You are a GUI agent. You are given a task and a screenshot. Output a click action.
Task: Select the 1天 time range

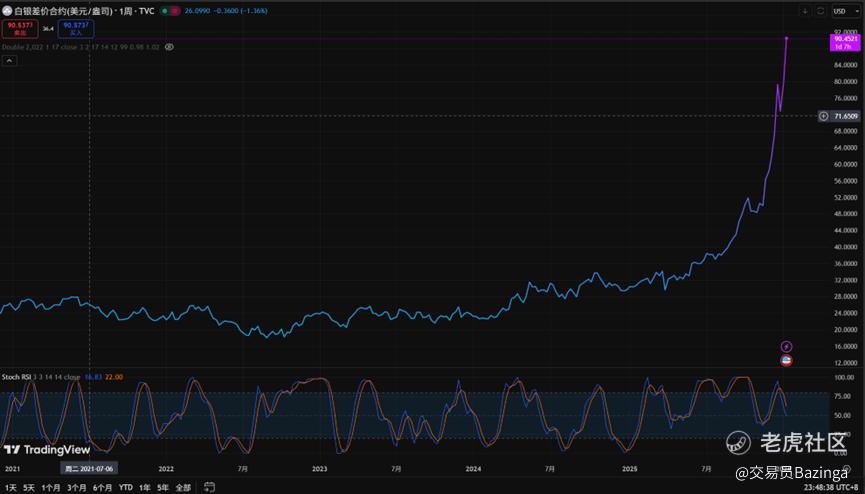11,487
